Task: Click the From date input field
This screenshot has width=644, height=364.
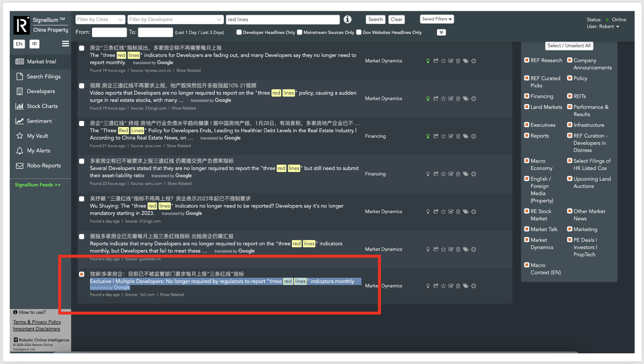Action: pyautogui.click(x=109, y=32)
